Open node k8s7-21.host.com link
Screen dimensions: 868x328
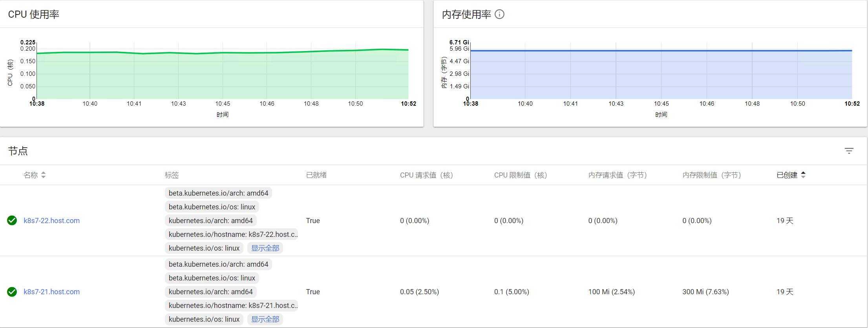(x=51, y=292)
